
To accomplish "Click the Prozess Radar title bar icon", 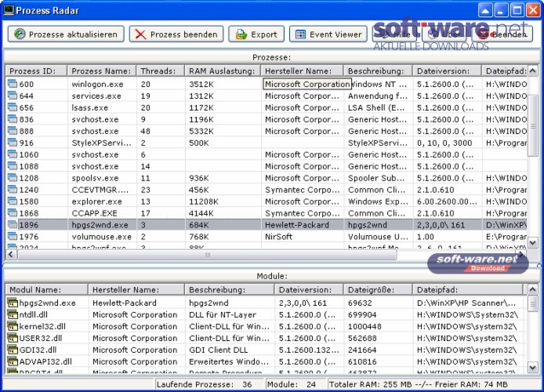I will click(9, 9).
